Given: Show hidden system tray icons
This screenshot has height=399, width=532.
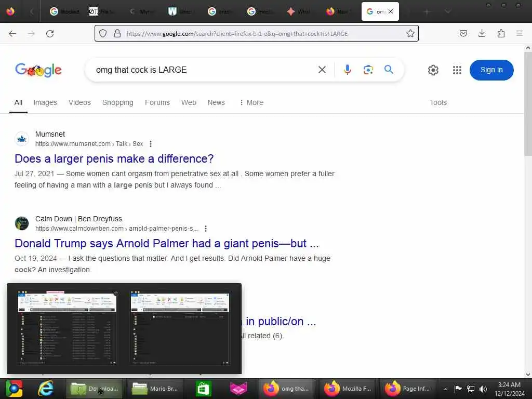Looking at the screenshot, I should click(x=445, y=389).
